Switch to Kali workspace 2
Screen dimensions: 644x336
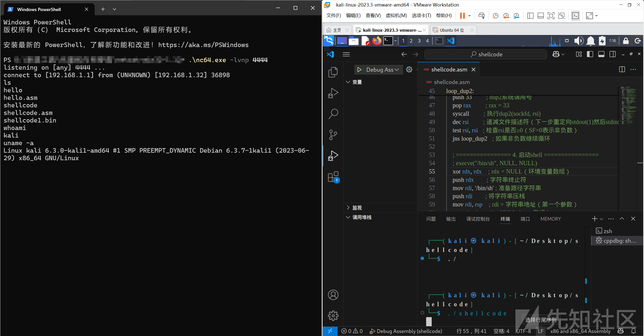(411, 41)
